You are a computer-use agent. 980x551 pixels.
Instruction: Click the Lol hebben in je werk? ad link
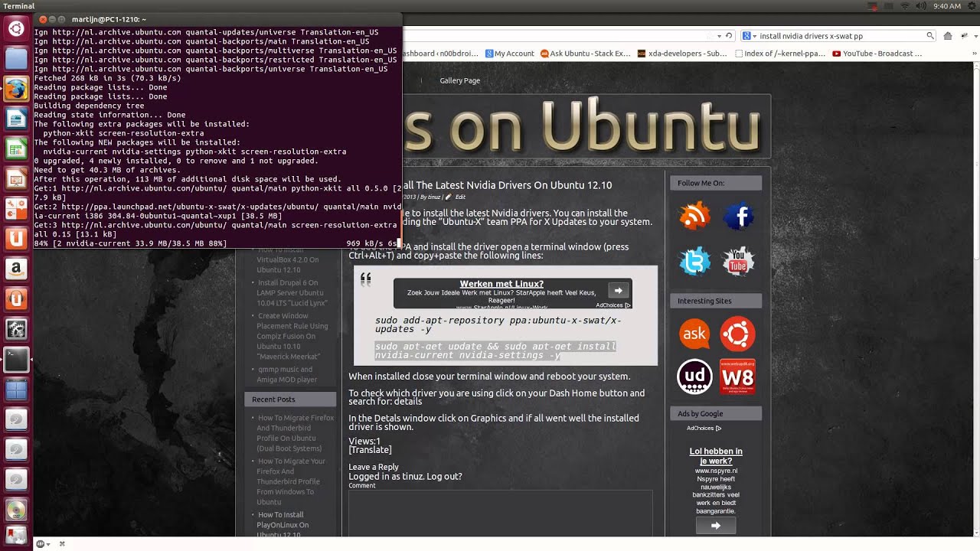pyautogui.click(x=716, y=456)
